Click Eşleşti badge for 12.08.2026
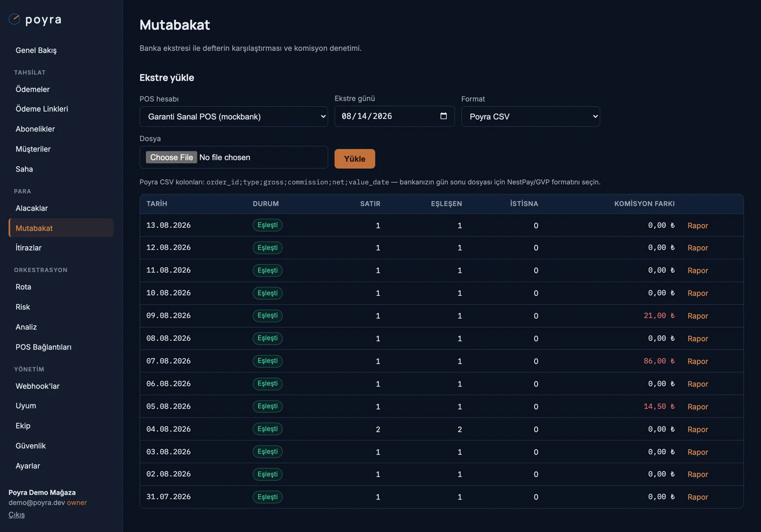 coord(267,248)
